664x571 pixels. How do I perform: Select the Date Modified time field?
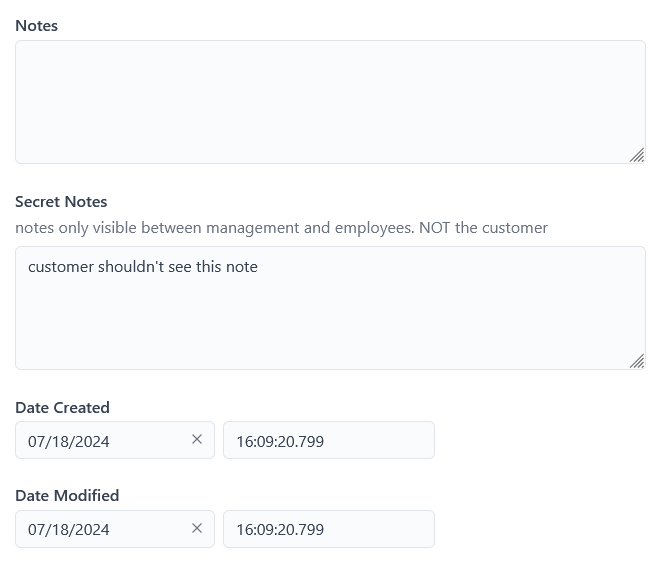click(x=328, y=529)
